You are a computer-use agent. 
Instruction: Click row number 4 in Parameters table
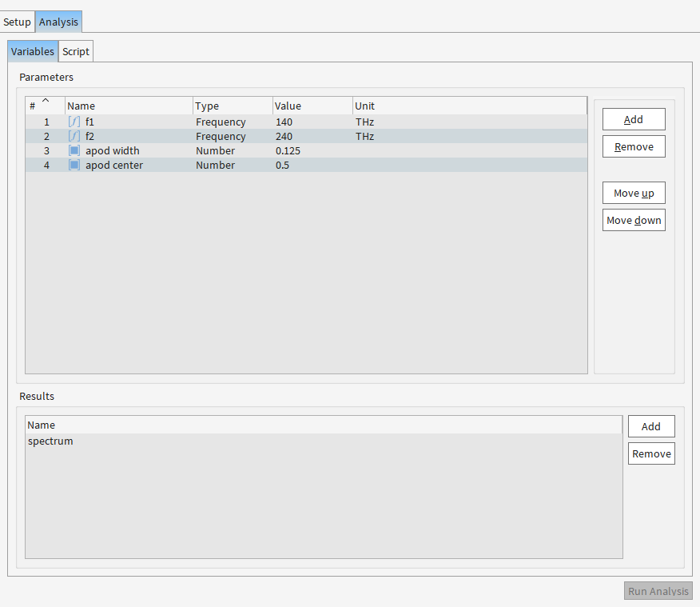coord(46,166)
